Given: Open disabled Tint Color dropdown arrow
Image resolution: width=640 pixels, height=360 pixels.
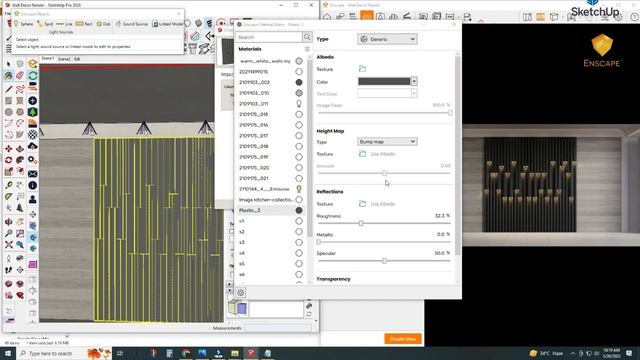Looking at the screenshot, I should (414, 93).
